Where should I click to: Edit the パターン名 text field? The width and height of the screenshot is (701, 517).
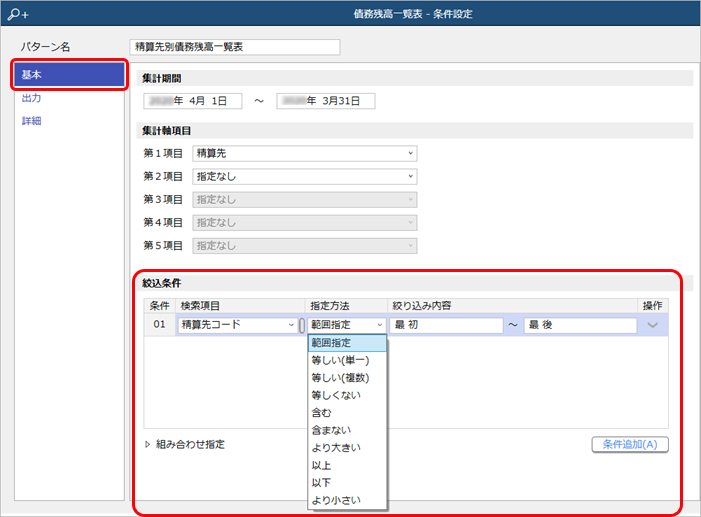(x=235, y=47)
